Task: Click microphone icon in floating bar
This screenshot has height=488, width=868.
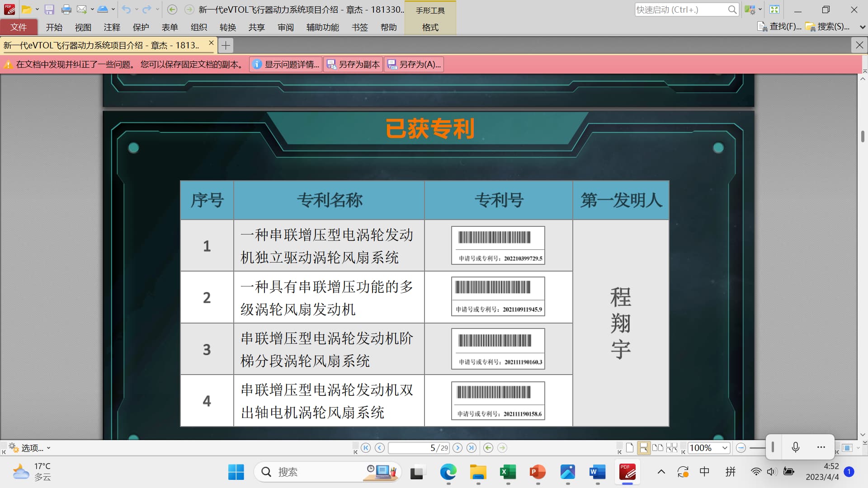Action: (796, 447)
